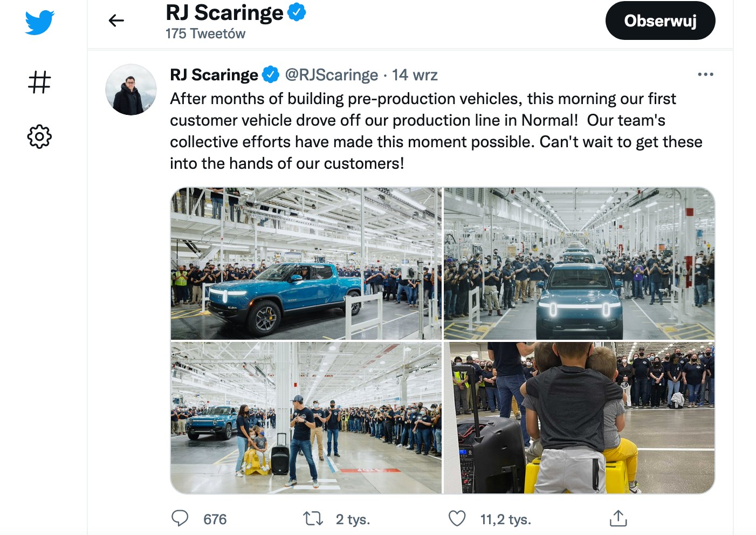Open photo of truck front on line
The image size is (756, 535).
(579, 264)
